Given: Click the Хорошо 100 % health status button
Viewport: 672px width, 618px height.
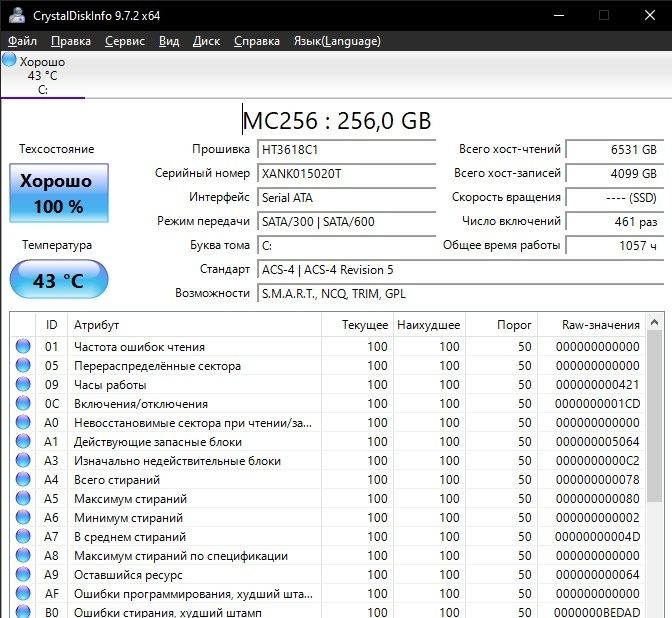Looking at the screenshot, I should [x=59, y=193].
